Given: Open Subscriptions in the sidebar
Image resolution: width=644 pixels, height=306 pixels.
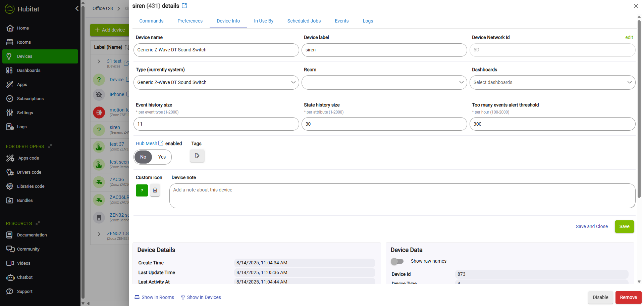Looking at the screenshot, I should 40,99.
